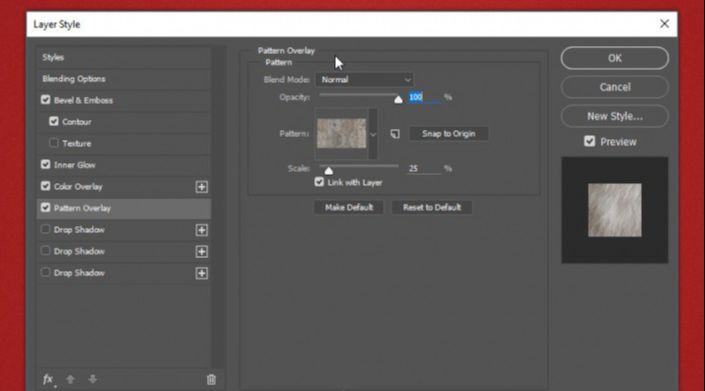
Task: Select Blending Options in the sidebar
Action: pos(123,79)
